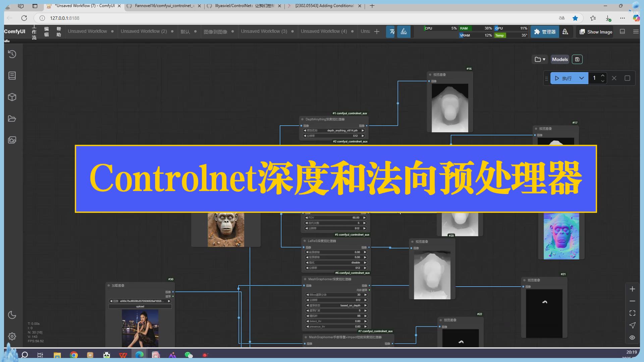Switch to the 图像到图像 workflow tab
644x362 pixels.
216,32
